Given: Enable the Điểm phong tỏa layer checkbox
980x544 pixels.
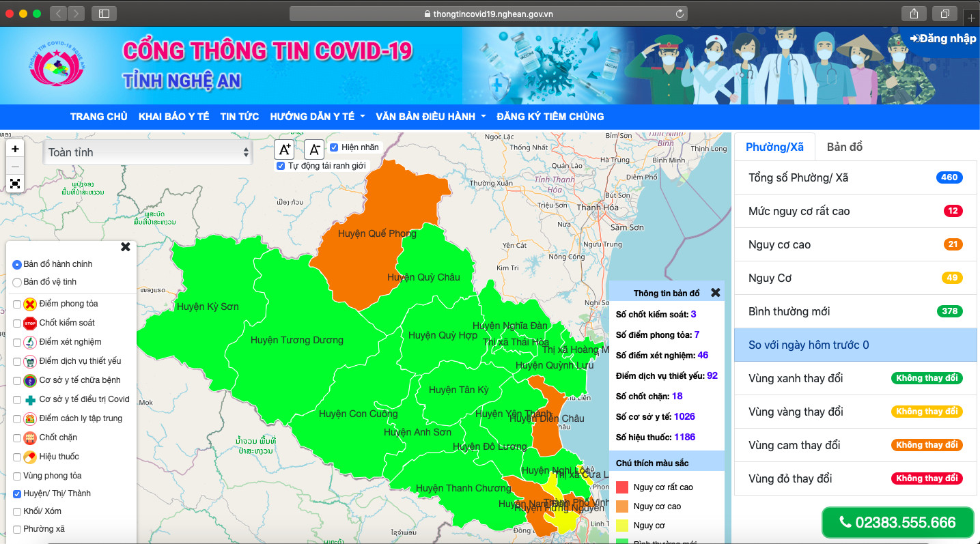Looking at the screenshot, I should pyautogui.click(x=17, y=304).
